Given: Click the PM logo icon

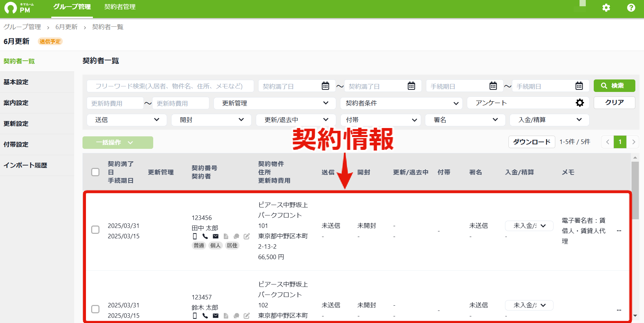Looking at the screenshot, I should [19, 8].
